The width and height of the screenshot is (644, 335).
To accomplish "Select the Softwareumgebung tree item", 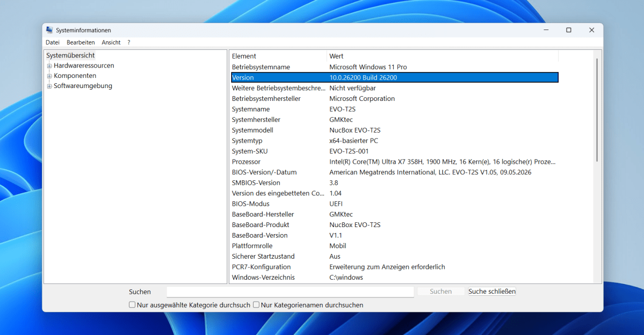I will (x=83, y=86).
